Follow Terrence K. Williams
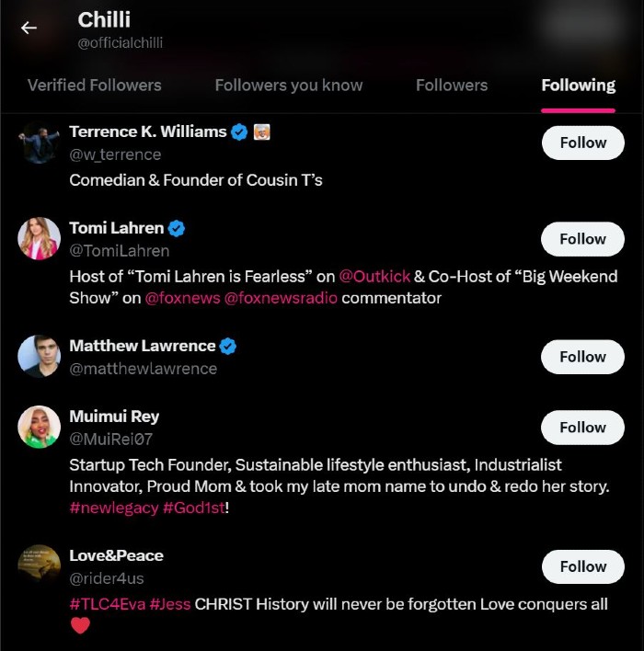The width and height of the screenshot is (644, 651). [x=582, y=143]
